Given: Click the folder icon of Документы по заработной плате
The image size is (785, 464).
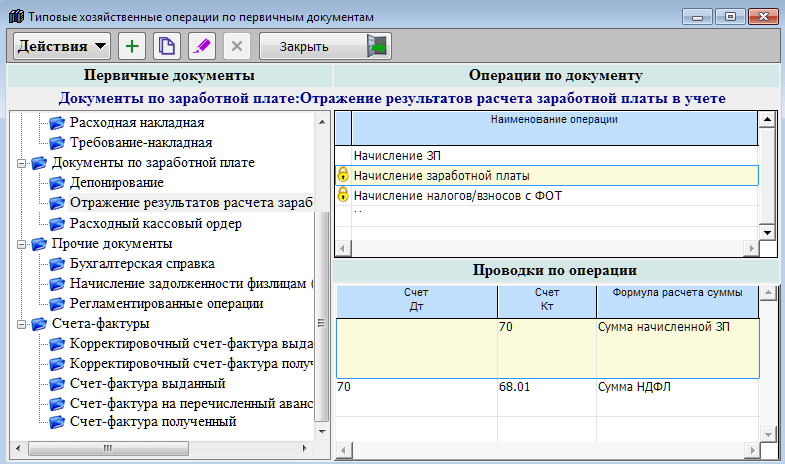Looking at the screenshot, I should tap(39, 163).
